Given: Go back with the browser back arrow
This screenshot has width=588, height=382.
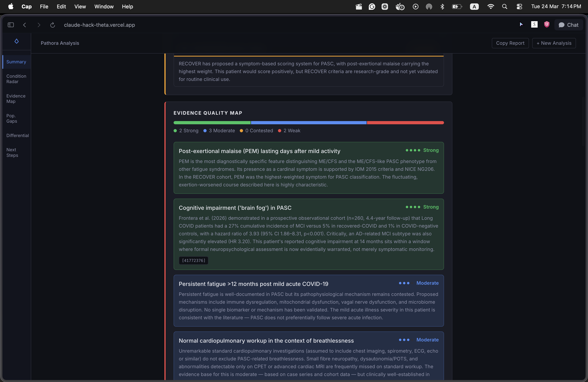Looking at the screenshot, I should point(24,25).
